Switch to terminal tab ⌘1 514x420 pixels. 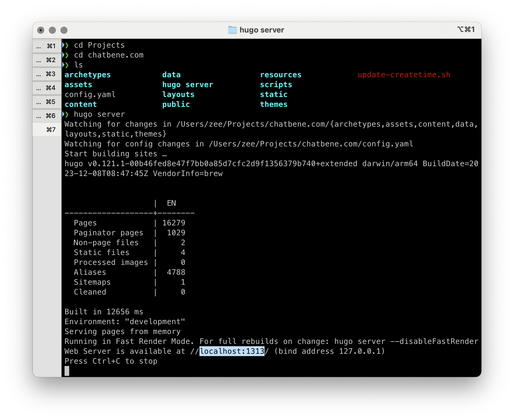(47, 46)
